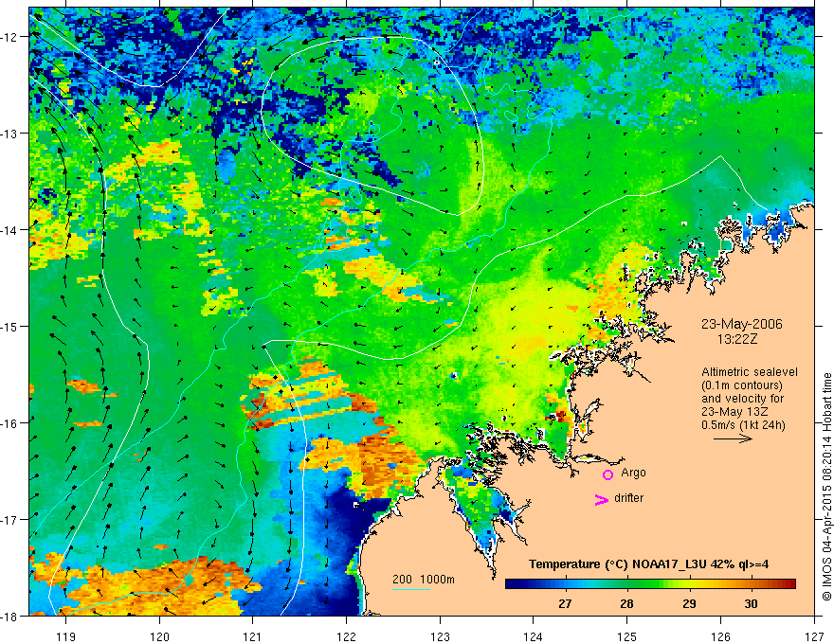Click the longitude axis label 127
834x644 pixels.
[x=814, y=636]
